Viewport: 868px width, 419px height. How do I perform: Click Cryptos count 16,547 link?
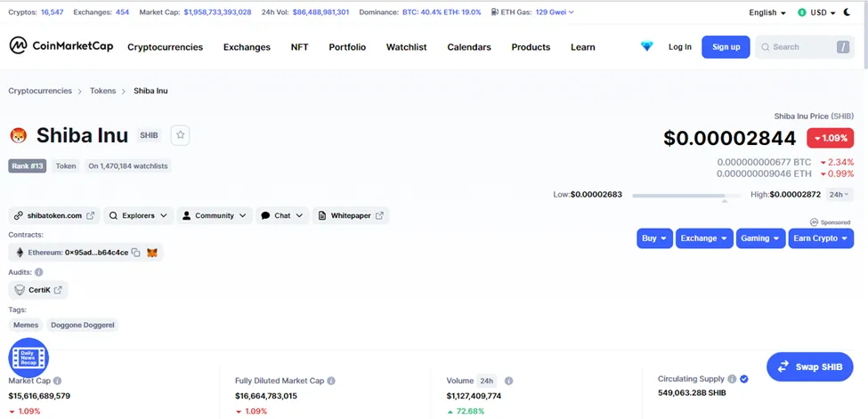52,12
